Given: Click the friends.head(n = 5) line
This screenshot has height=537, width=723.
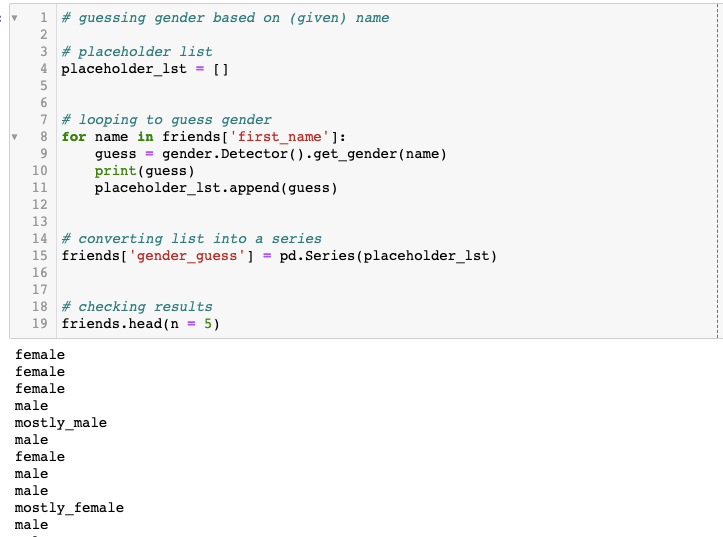Looking at the screenshot, I should click(x=140, y=324).
